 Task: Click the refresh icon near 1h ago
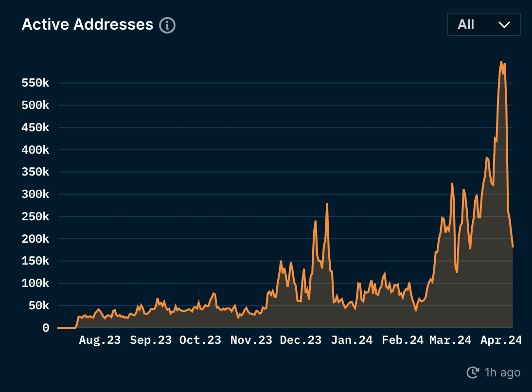[x=472, y=373]
